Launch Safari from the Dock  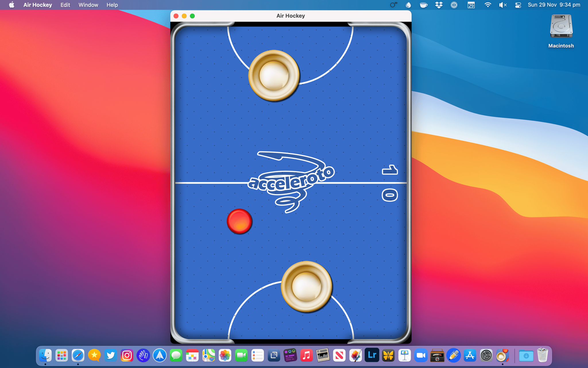coord(78,356)
